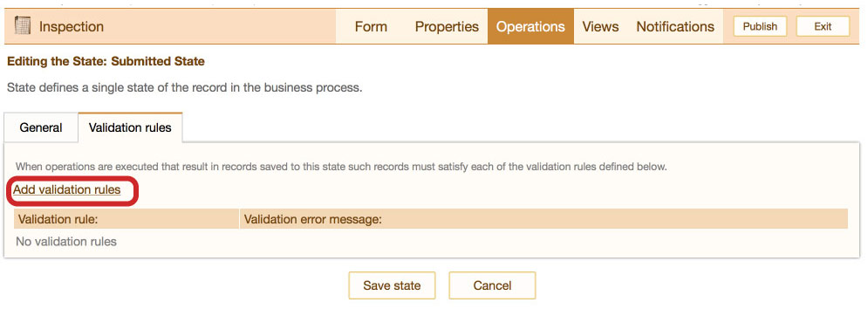This screenshot has height=316, width=868.
Task: Click the Add validation rules link
Action: pyautogui.click(x=67, y=189)
